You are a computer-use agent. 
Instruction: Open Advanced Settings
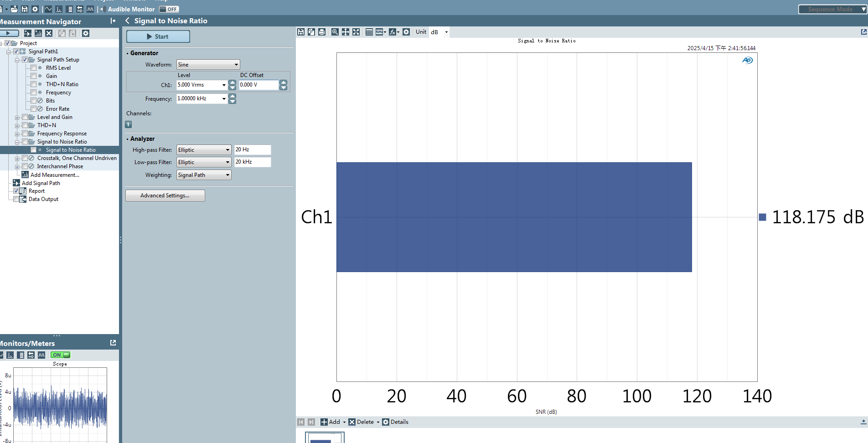[x=165, y=196]
